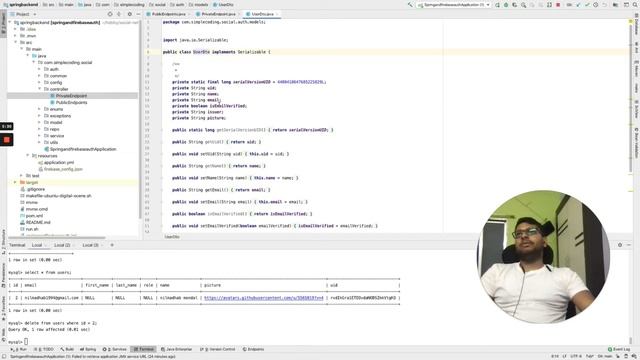Open the Spring tool window button
This screenshot has height=360, width=640.
click(88, 349)
